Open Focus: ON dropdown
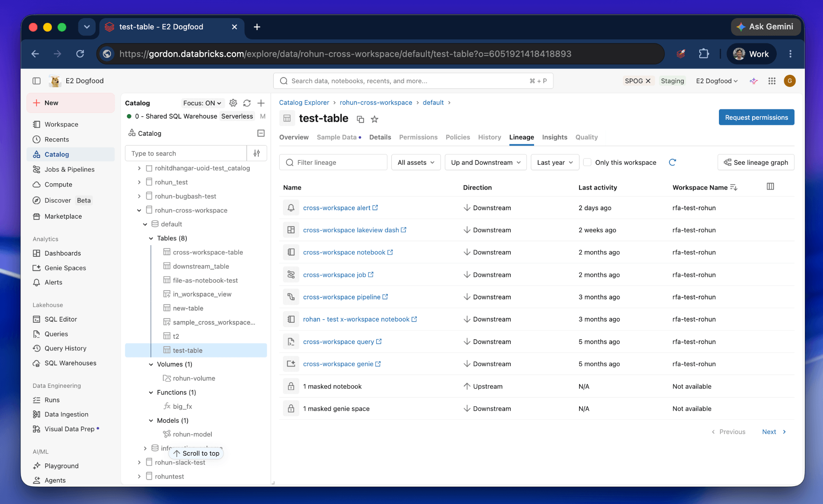Viewport: 823px width, 504px height. (x=202, y=103)
